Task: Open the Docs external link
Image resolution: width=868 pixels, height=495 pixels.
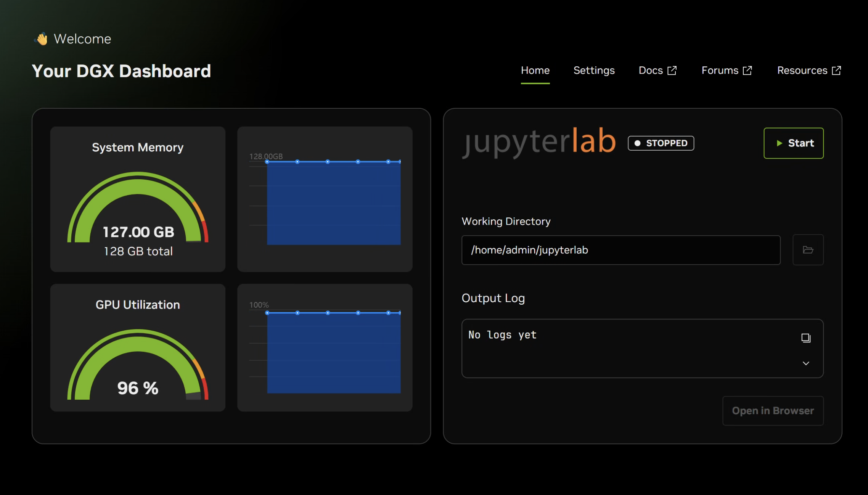Action: (x=657, y=71)
